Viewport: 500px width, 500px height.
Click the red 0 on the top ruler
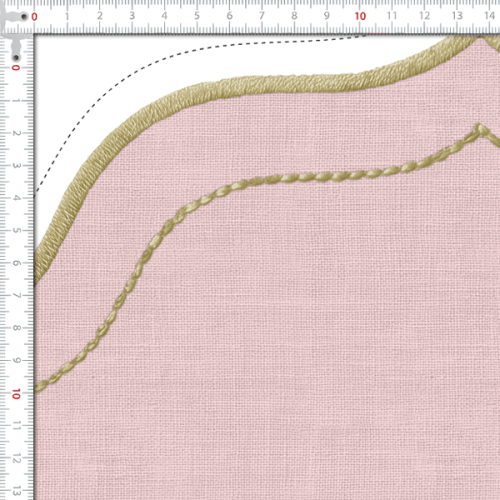pyautogui.click(x=34, y=16)
